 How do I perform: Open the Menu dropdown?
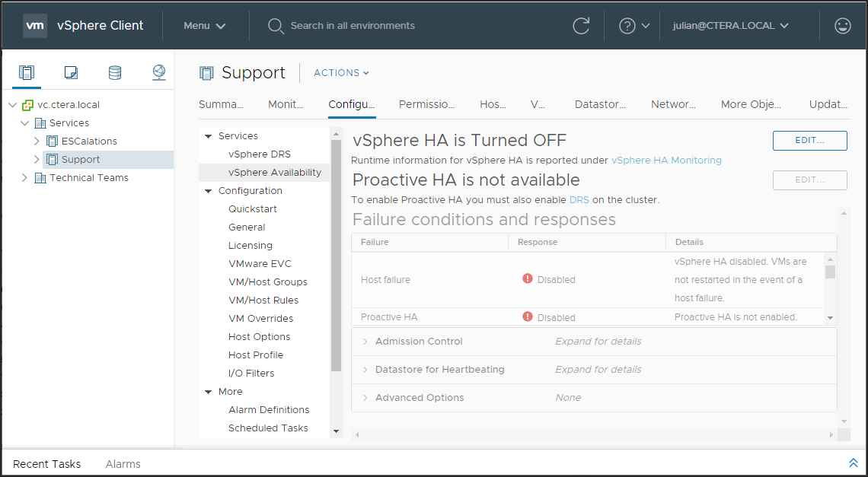[x=205, y=25]
